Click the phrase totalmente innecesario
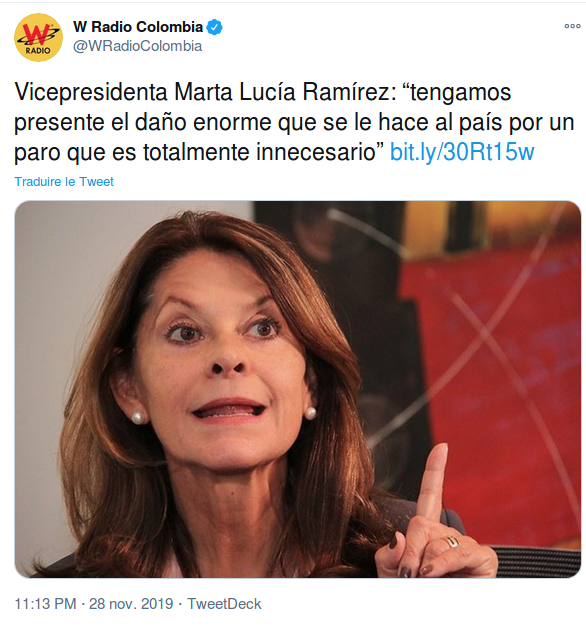Viewport: 586px width, 628px height. (x=263, y=152)
